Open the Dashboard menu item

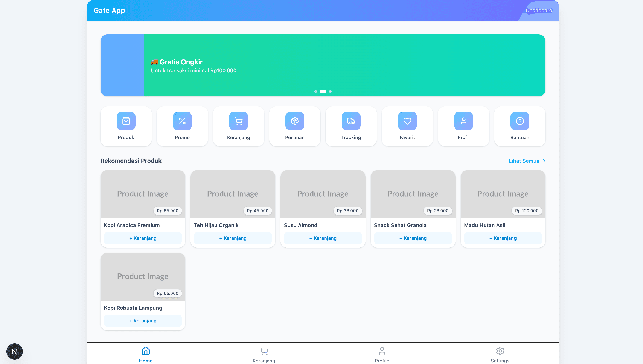click(539, 10)
